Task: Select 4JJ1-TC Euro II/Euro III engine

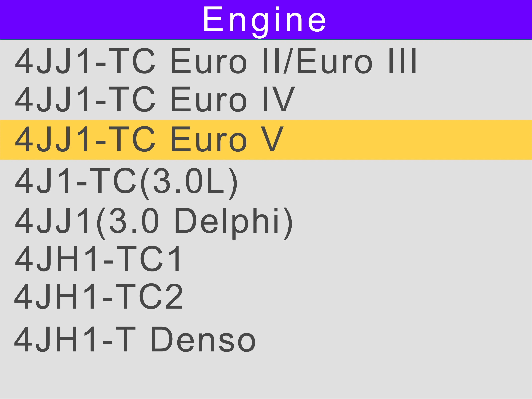Action: pos(215,61)
